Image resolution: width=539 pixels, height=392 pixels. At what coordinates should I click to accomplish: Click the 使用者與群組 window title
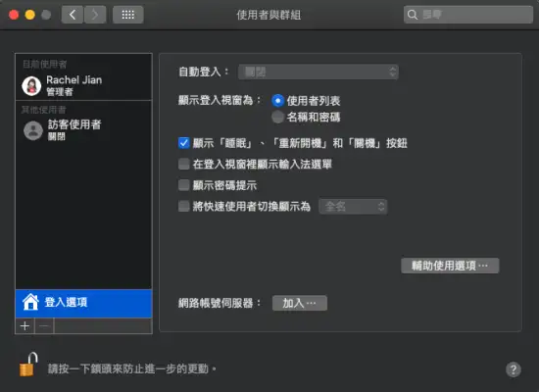269,15
